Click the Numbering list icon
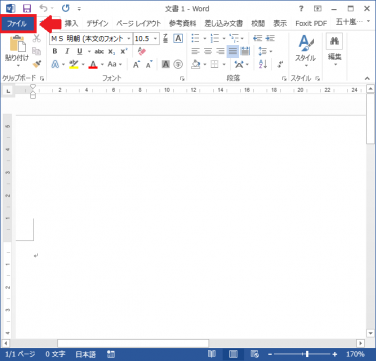Image resolution: width=376 pixels, height=361 pixels. [215, 39]
